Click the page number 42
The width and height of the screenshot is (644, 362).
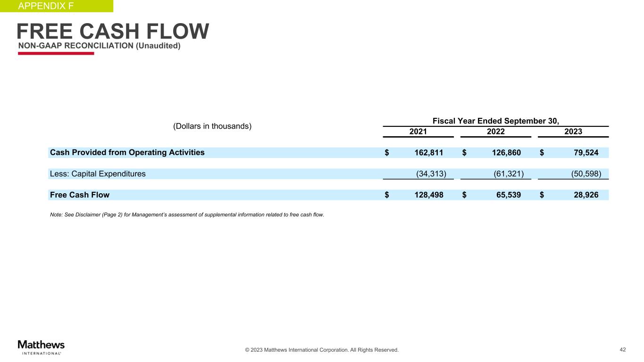click(622, 349)
